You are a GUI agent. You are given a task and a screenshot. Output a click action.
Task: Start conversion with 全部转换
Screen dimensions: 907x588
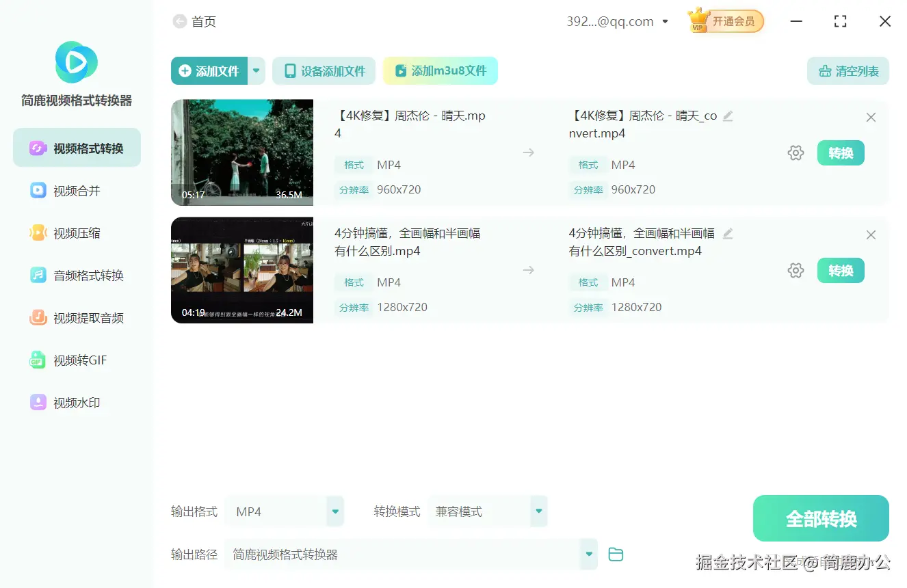(x=821, y=518)
